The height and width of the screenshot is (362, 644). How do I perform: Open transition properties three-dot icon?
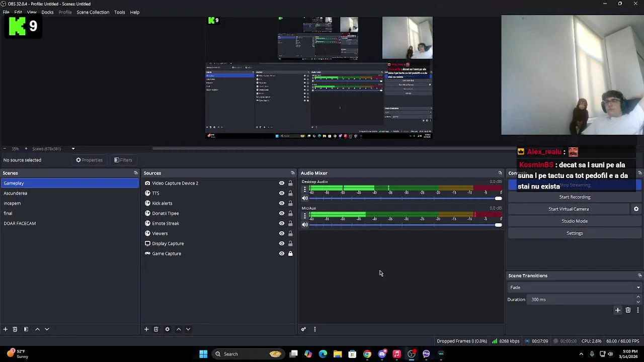[x=637, y=310]
